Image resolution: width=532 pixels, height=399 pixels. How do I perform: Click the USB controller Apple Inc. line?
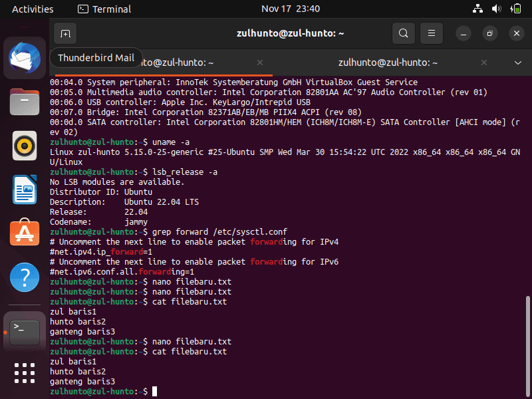180,102
